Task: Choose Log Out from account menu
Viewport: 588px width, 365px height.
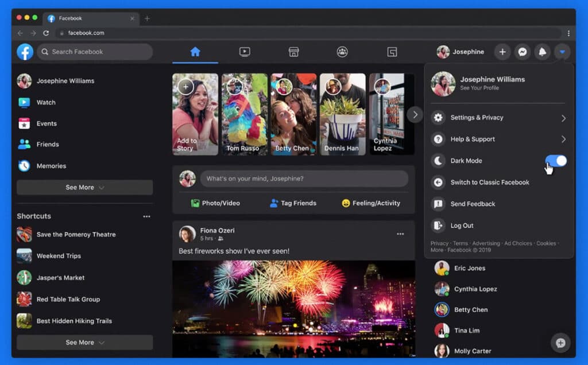Action: click(x=462, y=226)
